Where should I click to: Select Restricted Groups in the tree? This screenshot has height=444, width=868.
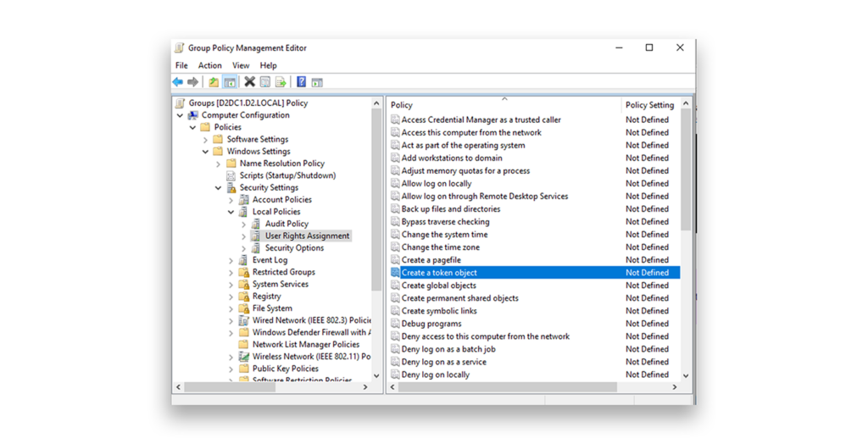tap(283, 272)
